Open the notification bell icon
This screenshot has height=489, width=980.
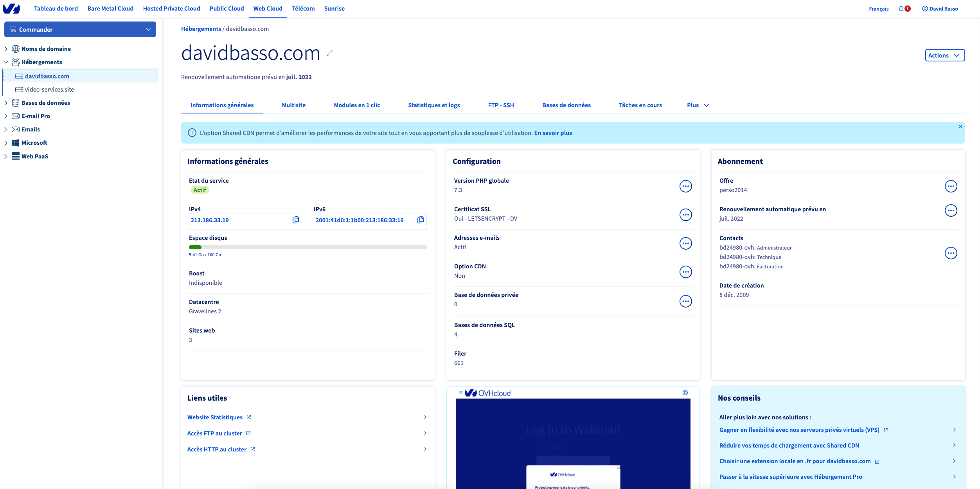901,9
